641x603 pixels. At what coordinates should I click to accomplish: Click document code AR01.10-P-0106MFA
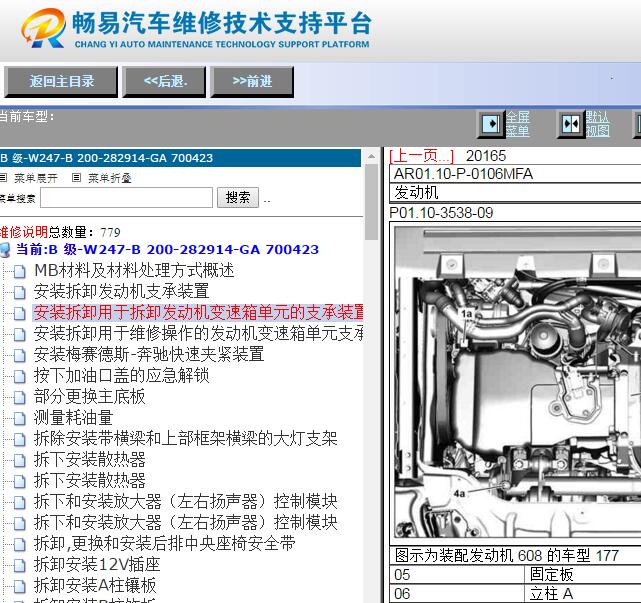pyautogui.click(x=463, y=174)
